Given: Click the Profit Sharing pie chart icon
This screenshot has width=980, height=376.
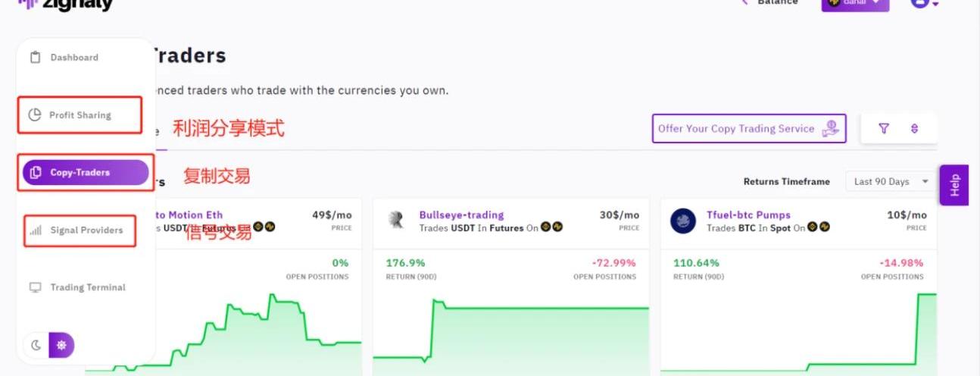Looking at the screenshot, I should pyautogui.click(x=34, y=115).
